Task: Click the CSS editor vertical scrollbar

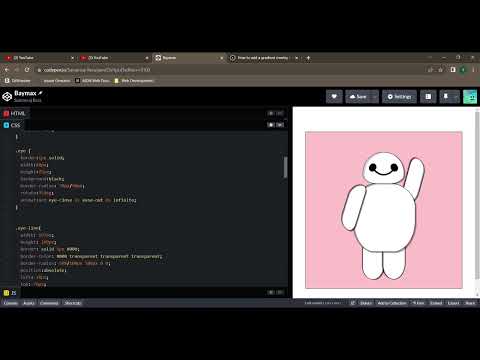Action: coord(285,167)
